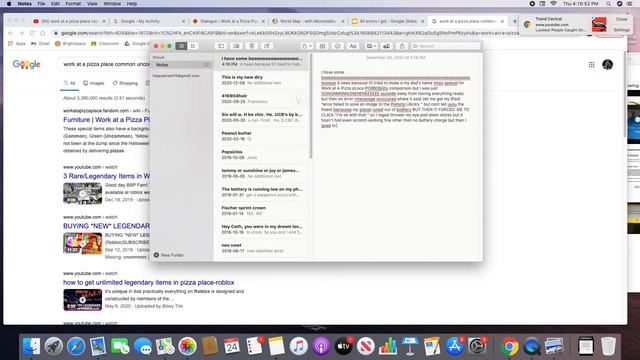Delete the selected note with trash icon
This screenshot has width=640, height=360.
[x=251, y=46]
